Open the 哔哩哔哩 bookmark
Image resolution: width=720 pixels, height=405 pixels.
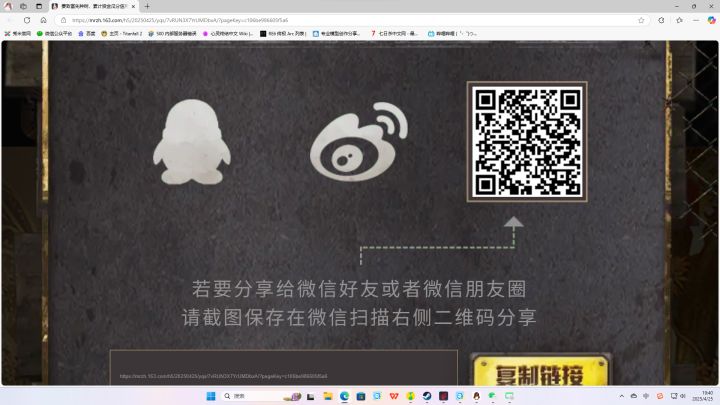452,34
